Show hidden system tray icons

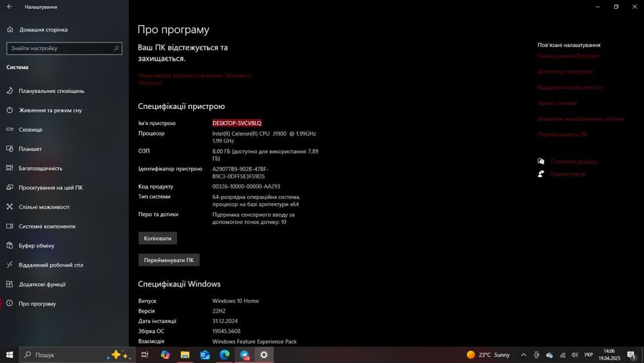click(523, 355)
